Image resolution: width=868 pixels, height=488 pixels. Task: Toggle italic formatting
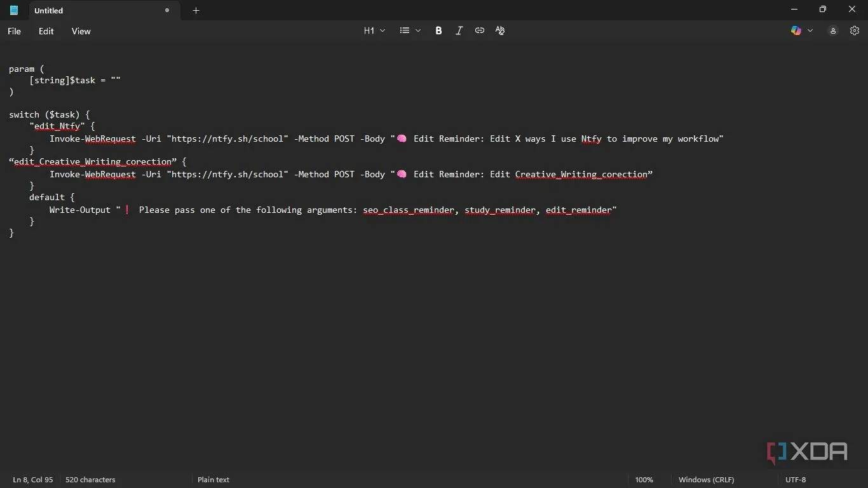[459, 30]
